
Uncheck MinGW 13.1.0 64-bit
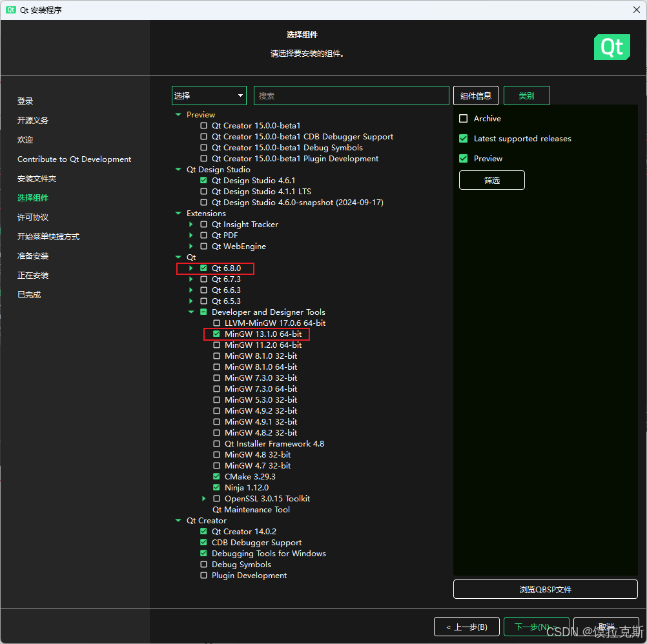pos(216,334)
